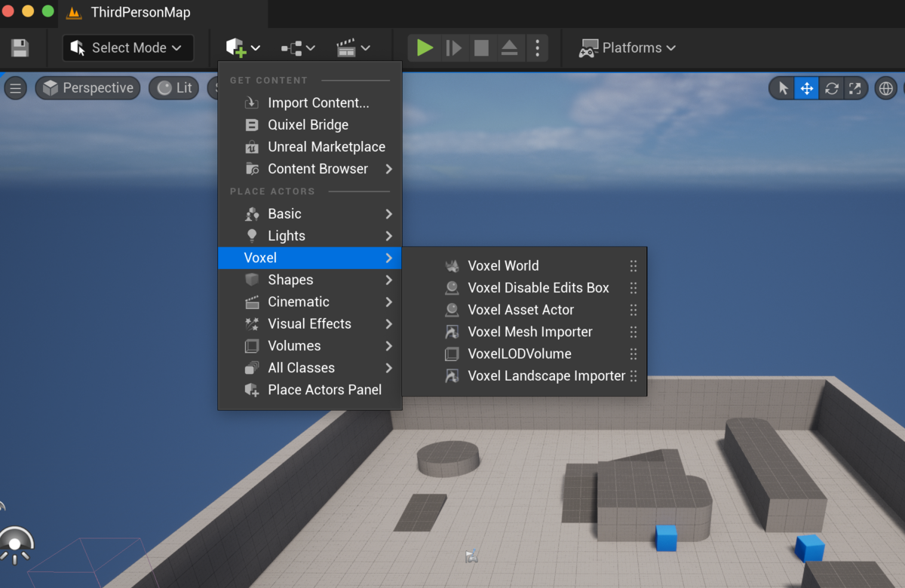Click the yellow macOS minimize button
905x588 pixels.
(x=28, y=11)
